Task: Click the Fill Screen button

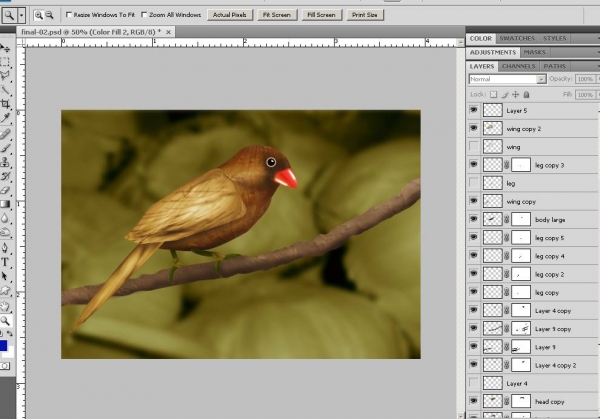Action: [321, 15]
